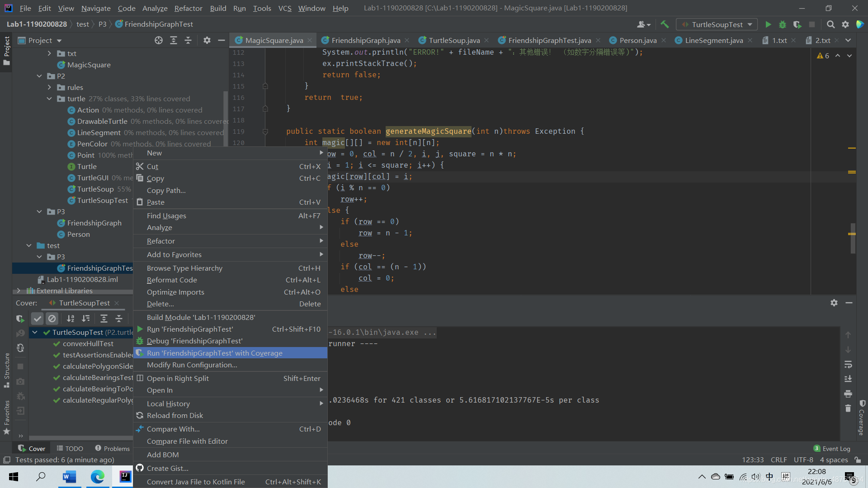This screenshot has width=868, height=488.
Task: Rerun tests with coverage icon in Cover panel
Action: point(20,319)
